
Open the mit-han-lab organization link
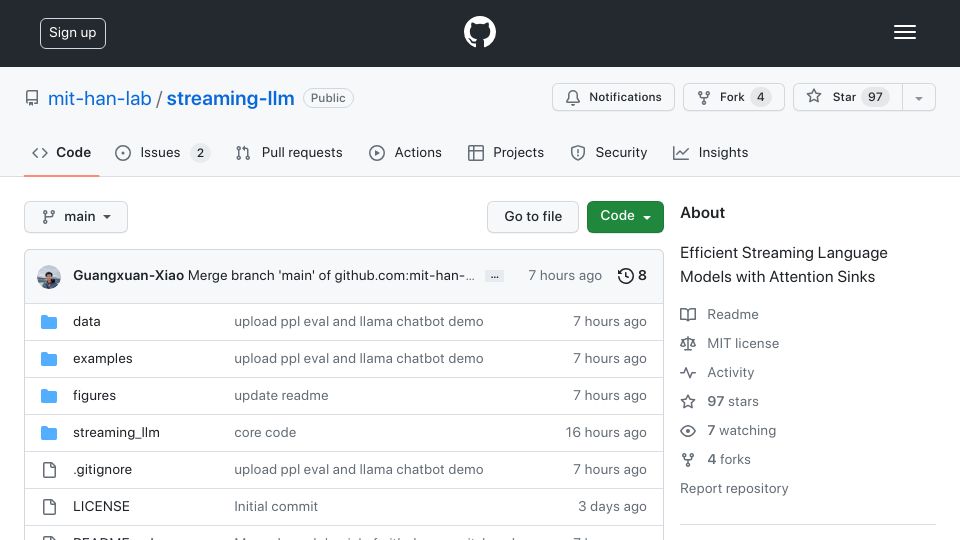99,98
